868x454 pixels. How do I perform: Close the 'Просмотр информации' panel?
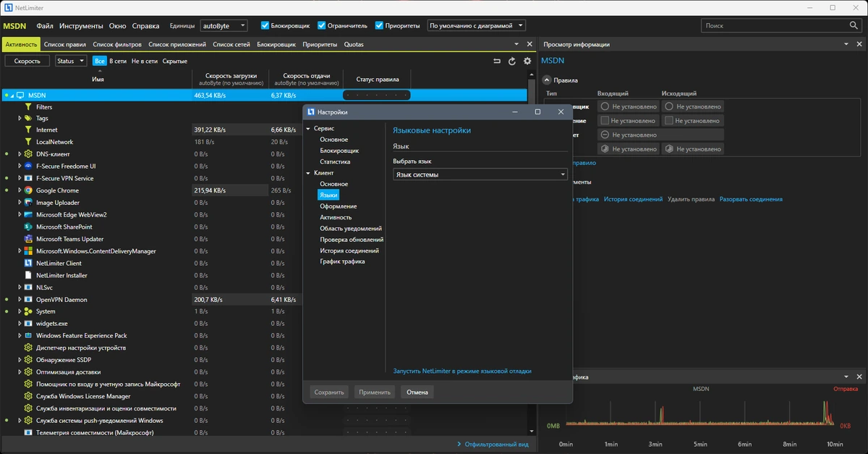pyautogui.click(x=859, y=44)
